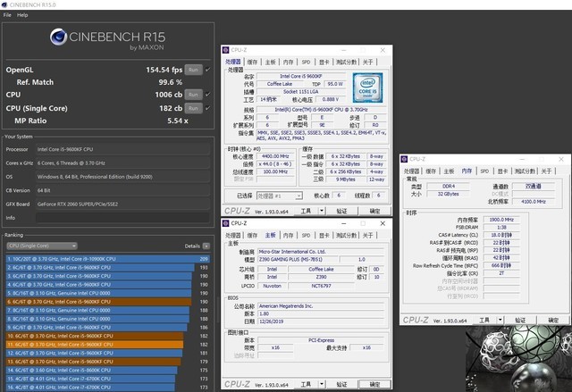The image size is (572, 392).
Task: Select the 处理器 tab in the memory CPU-Z window
Action: point(411,171)
